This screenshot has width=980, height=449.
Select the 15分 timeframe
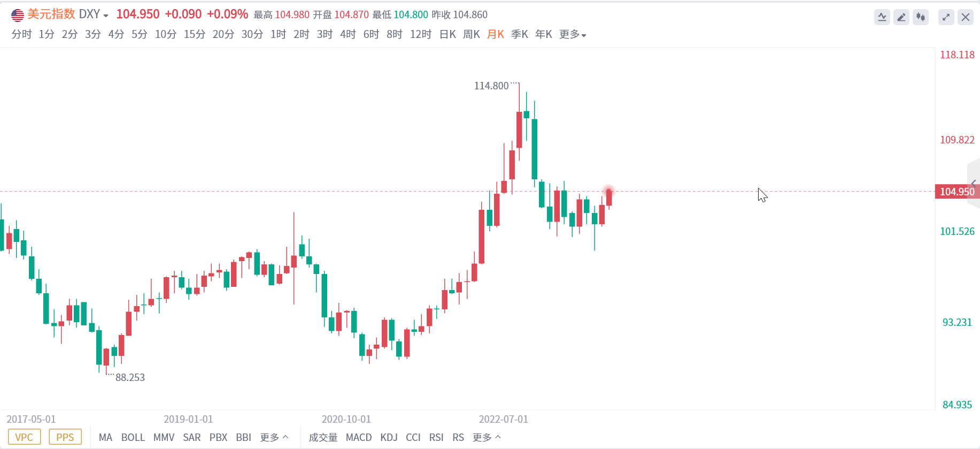195,34
